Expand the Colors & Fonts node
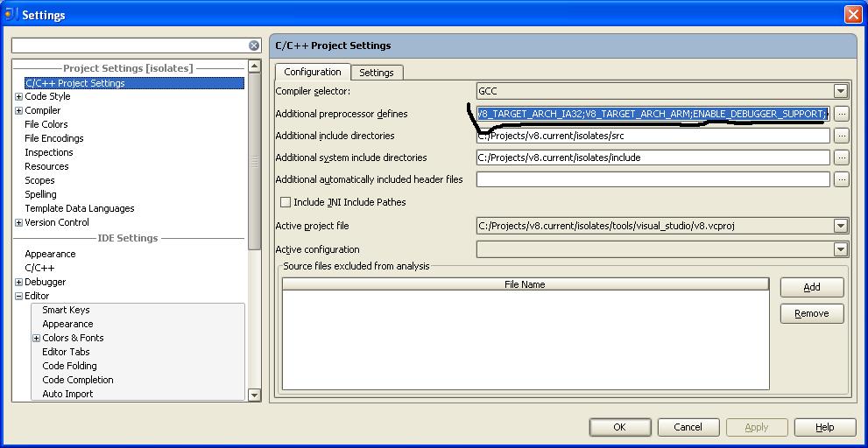 37,339
